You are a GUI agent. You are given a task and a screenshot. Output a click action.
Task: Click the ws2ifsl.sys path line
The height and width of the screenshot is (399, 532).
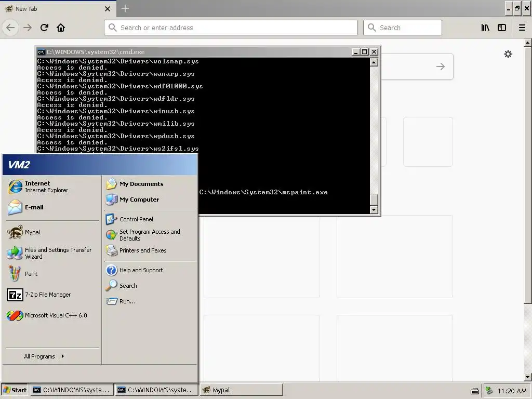(118, 149)
